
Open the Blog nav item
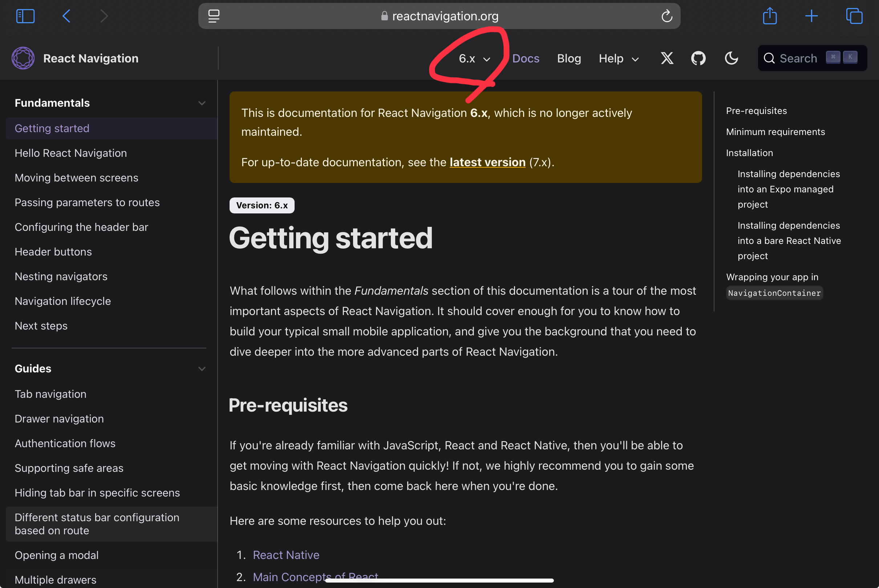click(x=569, y=58)
